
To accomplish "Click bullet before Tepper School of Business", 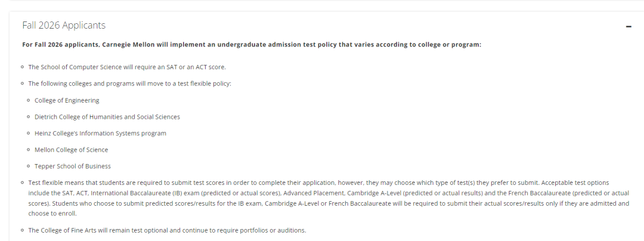I will 29,166.
